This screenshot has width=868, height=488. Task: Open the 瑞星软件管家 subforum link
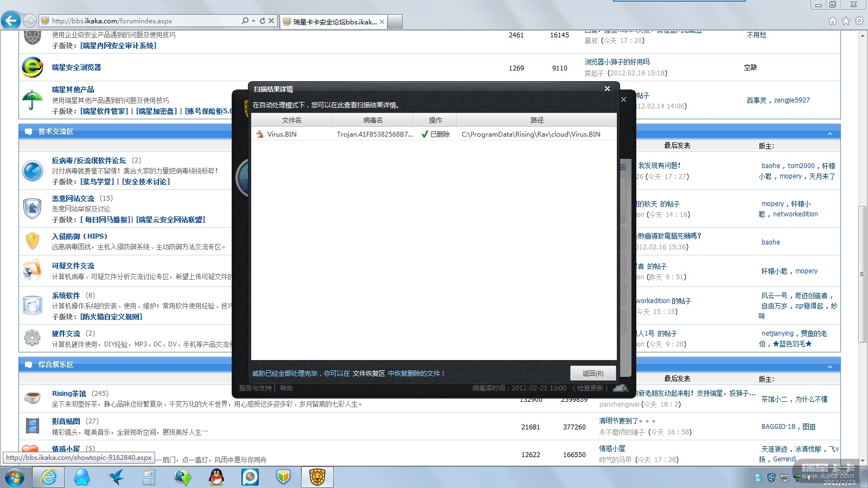[x=104, y=111]
